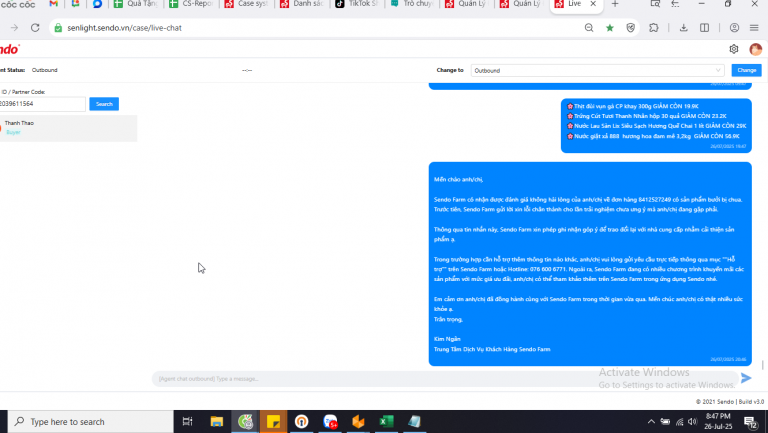
Task: Switch to the Quà Tặng spreadsheet tab
Action: pos(136,4)
